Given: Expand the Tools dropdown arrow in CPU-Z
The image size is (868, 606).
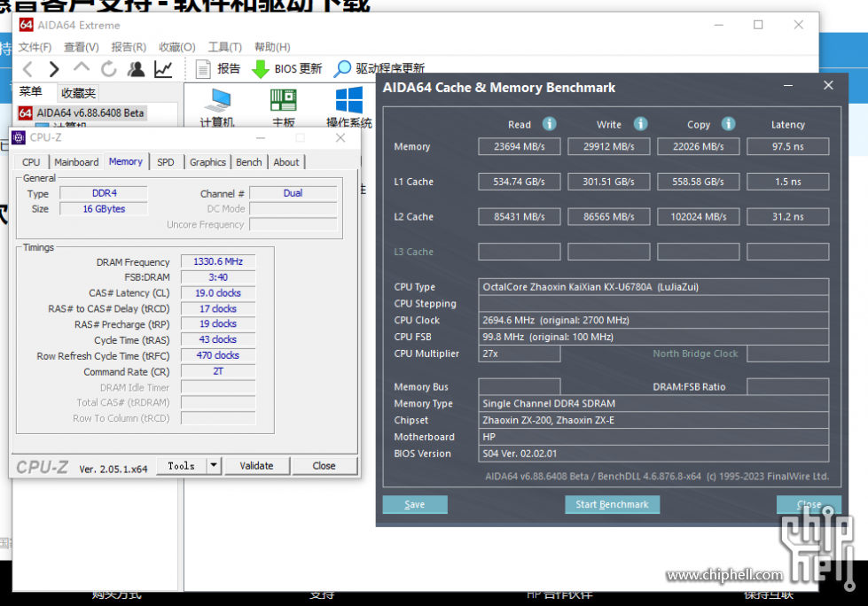Looking at the screenshot, I should point(214,466).
